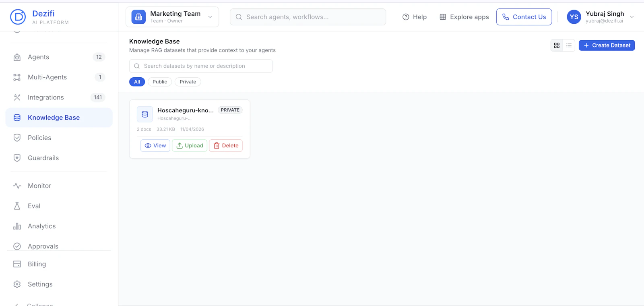Click the Monitor pulse icon
Screen dimensions: 644x306
click(x=17, y=186)
